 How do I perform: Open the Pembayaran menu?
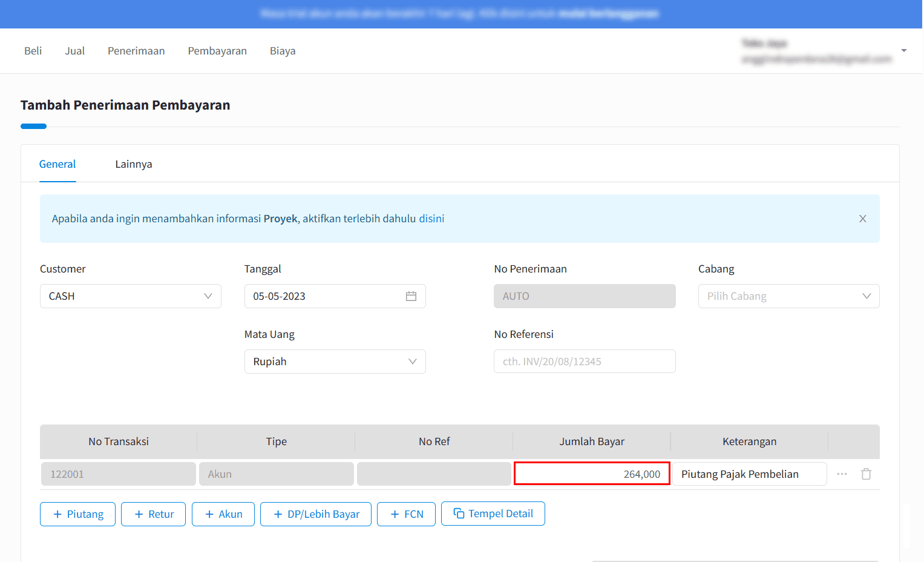217,51
